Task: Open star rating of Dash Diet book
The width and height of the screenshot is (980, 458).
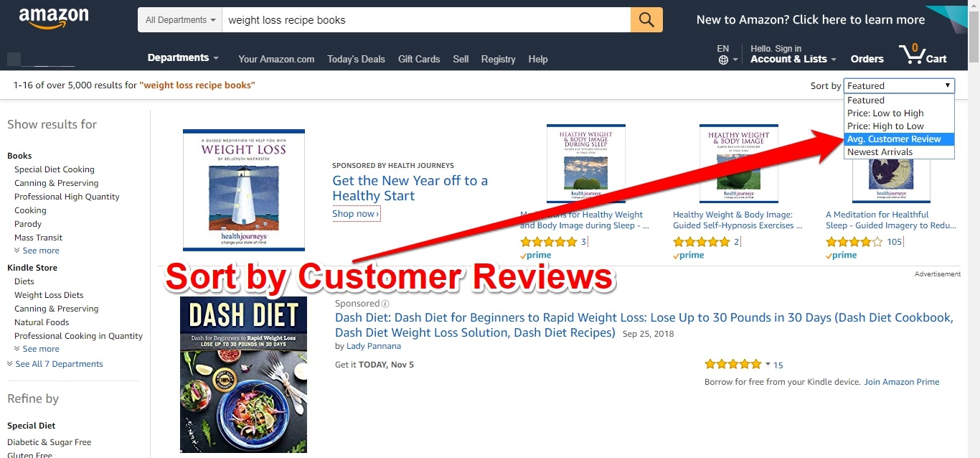Action: pos(732,364)
